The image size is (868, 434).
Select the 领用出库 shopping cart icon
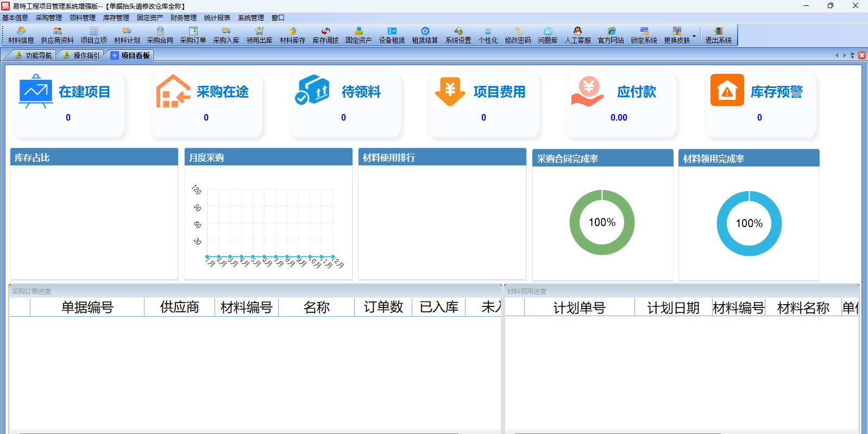click(x=259, y=35)
